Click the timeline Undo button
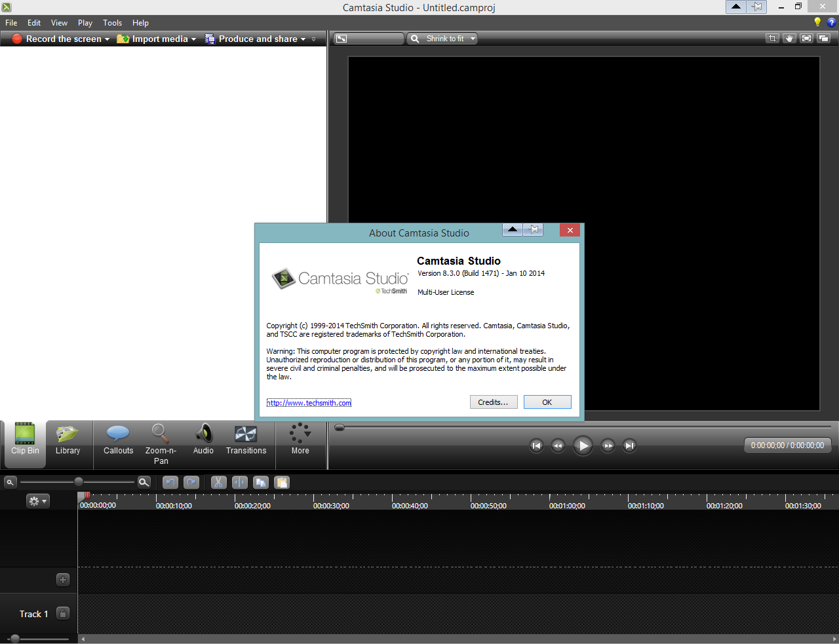Image resolution: width=839 pixels, height=644 pixels. point(170,482)
